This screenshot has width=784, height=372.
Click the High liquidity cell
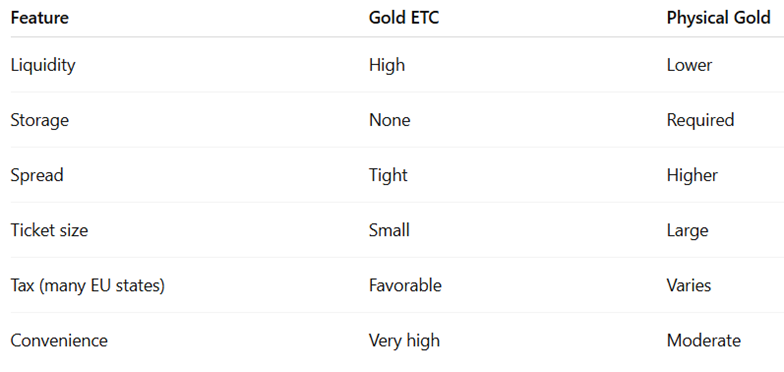387,65
